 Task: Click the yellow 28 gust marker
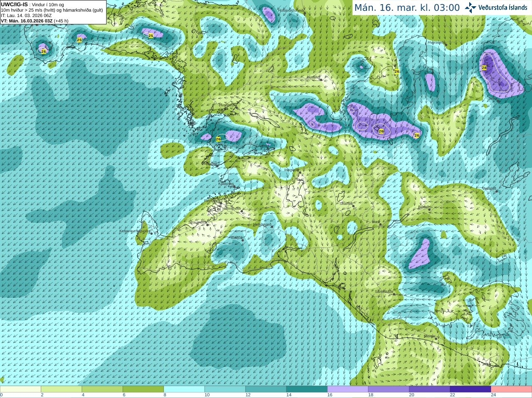[x=484, y=68]
